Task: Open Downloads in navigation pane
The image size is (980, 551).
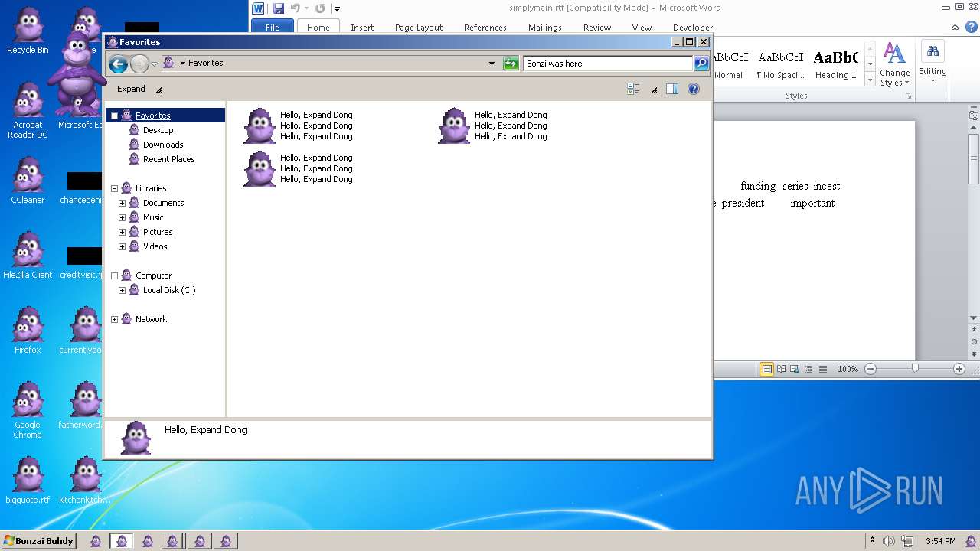Action: pyautogui.click(x=163, y=145)
